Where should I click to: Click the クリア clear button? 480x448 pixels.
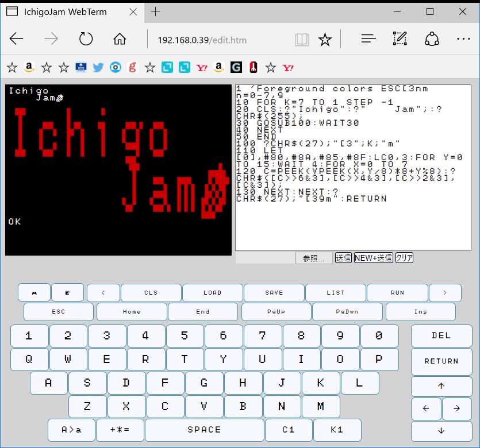point(404,258)
